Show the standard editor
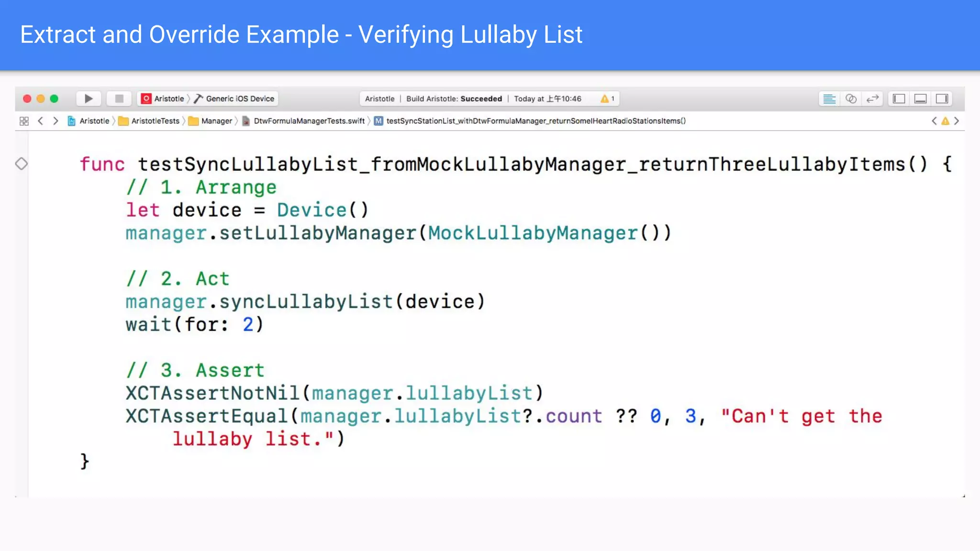The width and height of the screenshot is (980, 551). (x=829, y=99)
